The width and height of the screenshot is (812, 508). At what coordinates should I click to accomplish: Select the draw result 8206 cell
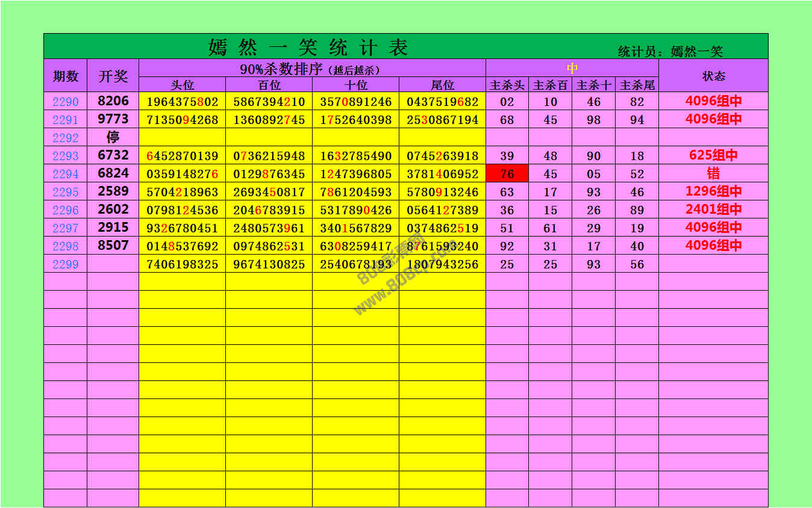tap(113, 101)
